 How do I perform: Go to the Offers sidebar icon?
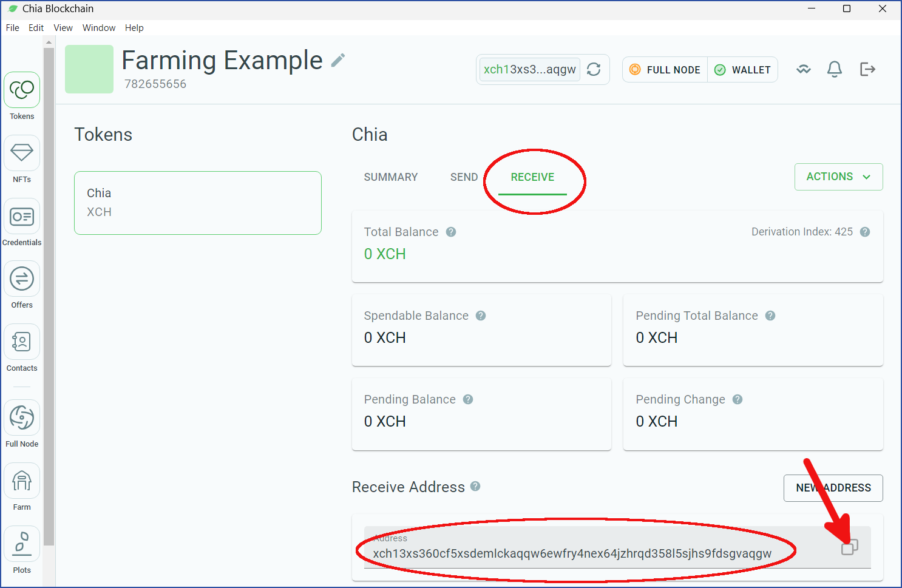click(x=22, y=279)
